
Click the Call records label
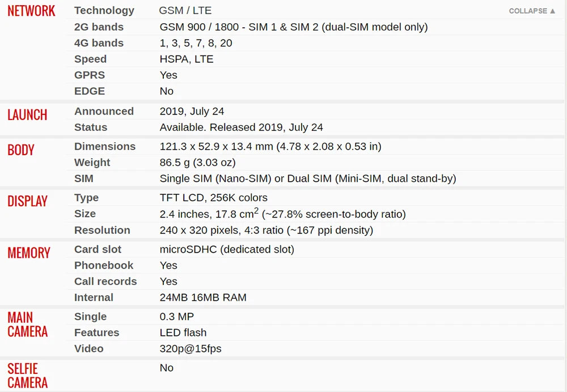(x=105, y=282)
